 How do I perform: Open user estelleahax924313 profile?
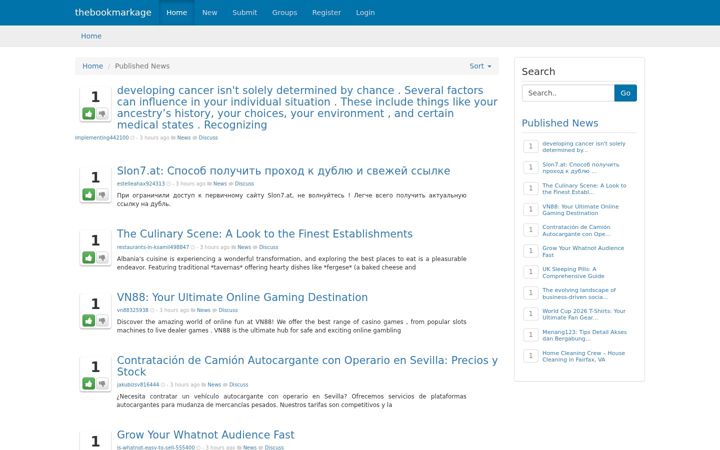coord(141,184)
